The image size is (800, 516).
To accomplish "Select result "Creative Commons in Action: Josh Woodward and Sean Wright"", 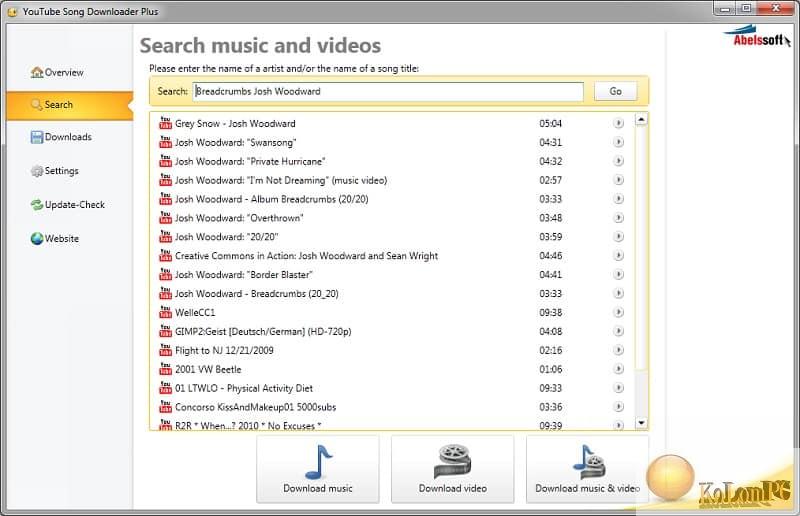I will [306, 256].
